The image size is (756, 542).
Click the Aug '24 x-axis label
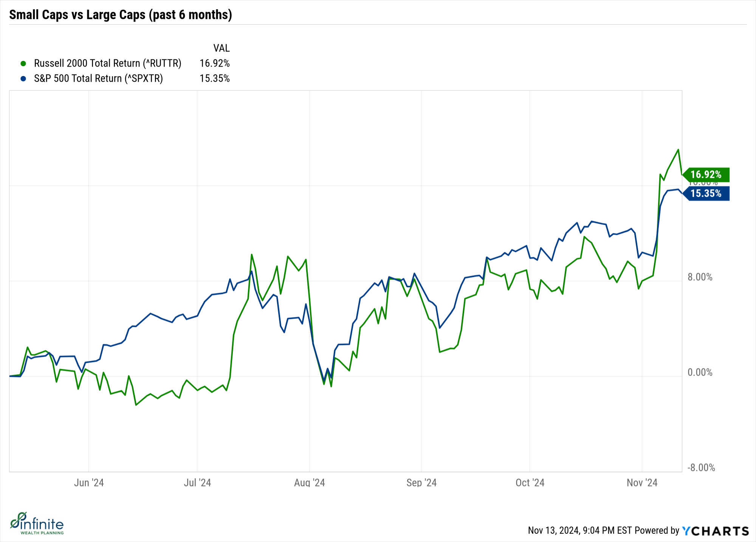310,483
